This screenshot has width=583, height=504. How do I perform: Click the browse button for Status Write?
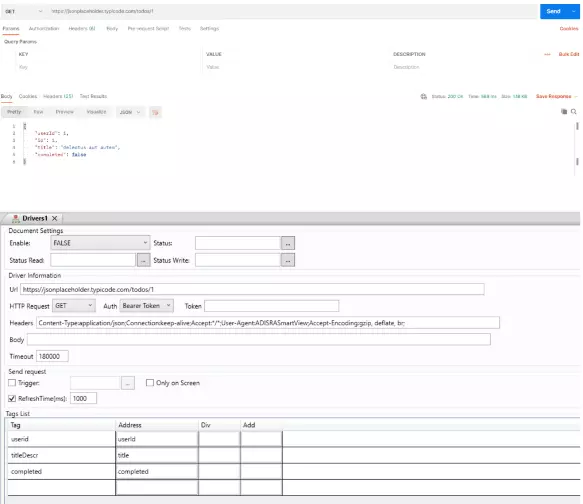click(288, 260)
